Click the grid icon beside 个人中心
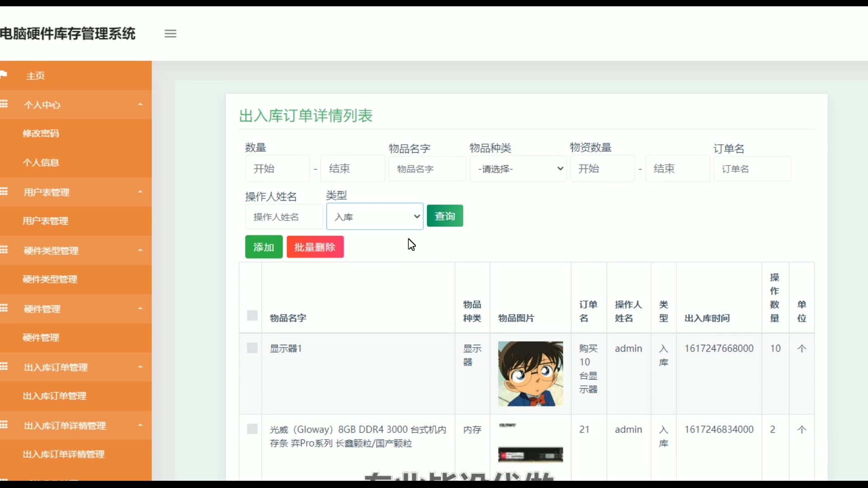Screen dimensions: 868x488 click(x=4, y=104)
